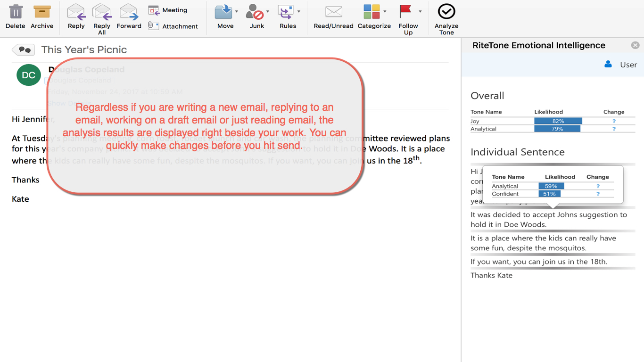Image resolution: width=644 pixels, height=362 pixels.
Task: Choose Reply All
Action: (102, 19)
